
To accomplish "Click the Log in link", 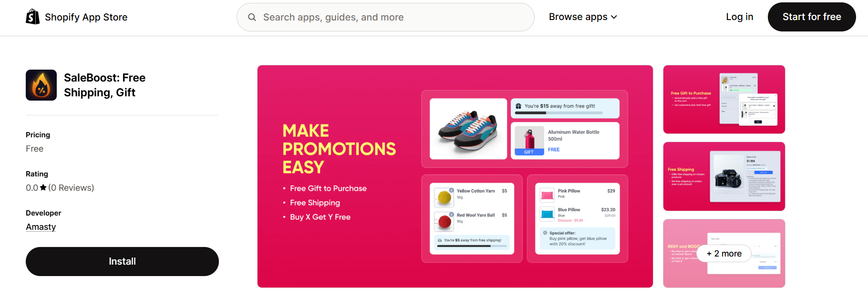I will (739, 17).
